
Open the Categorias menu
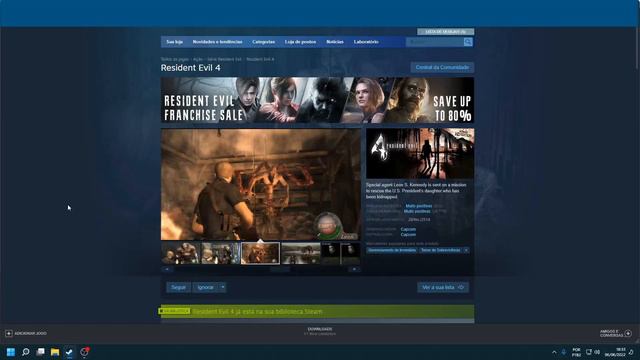click(263, 42)
